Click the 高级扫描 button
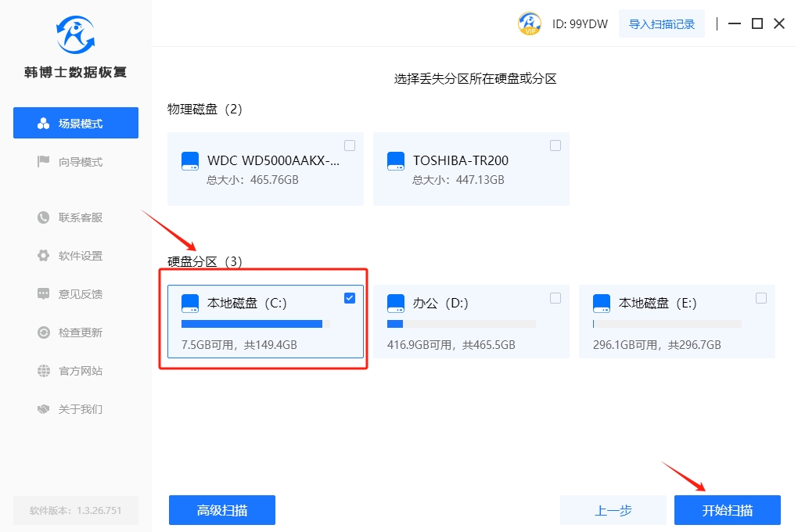798x532 pixels. click(222, 510)
